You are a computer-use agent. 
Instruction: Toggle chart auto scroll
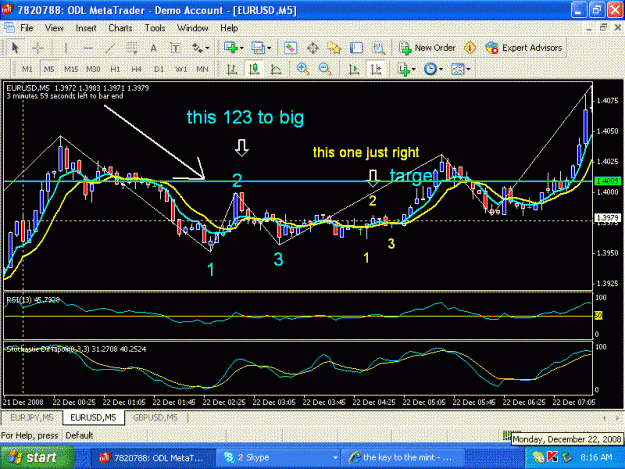pyautogui.click(x=354, y=69)
